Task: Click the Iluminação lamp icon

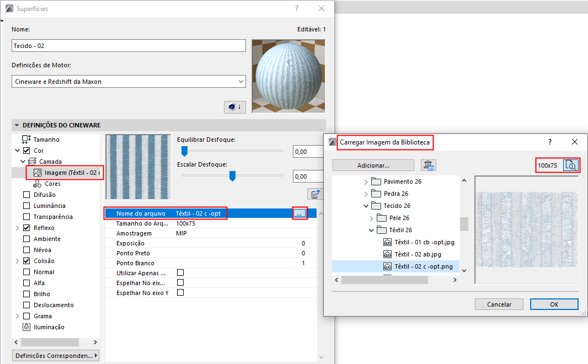Action: [26, 327]
